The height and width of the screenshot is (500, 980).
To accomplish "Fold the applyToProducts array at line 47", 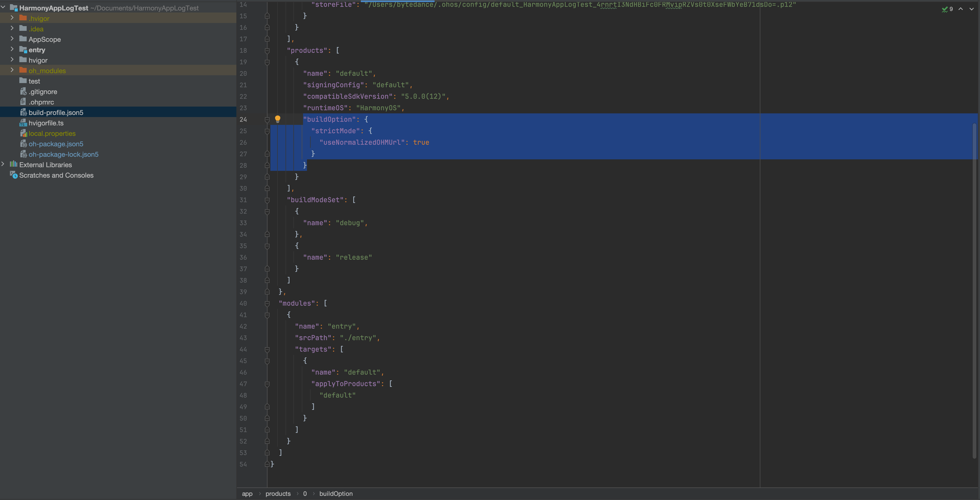I will [x=267, y=384].
